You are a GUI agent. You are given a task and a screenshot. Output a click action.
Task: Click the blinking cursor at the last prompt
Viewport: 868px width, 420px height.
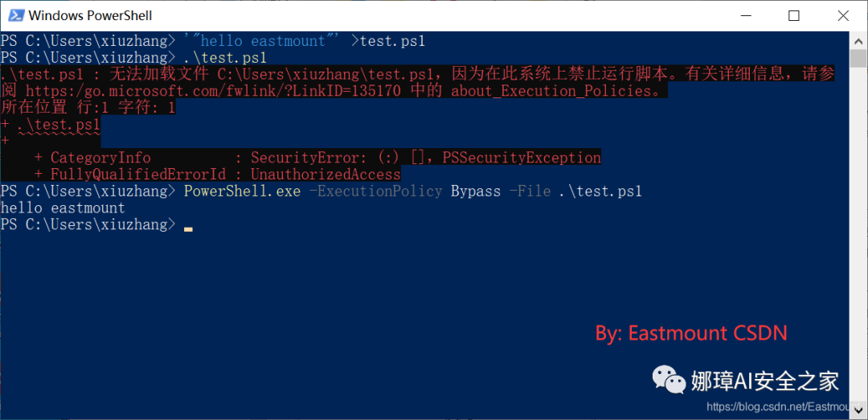coord(188,229)
